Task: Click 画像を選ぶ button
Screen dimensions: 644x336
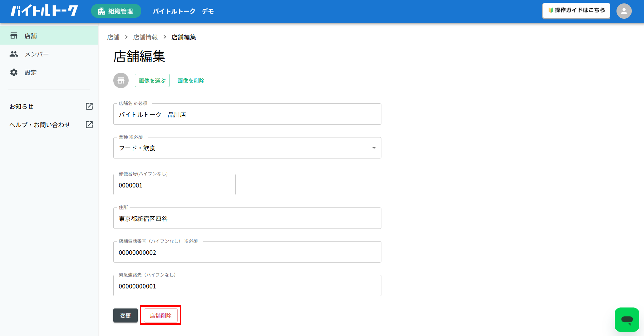Action: (152, 80)
